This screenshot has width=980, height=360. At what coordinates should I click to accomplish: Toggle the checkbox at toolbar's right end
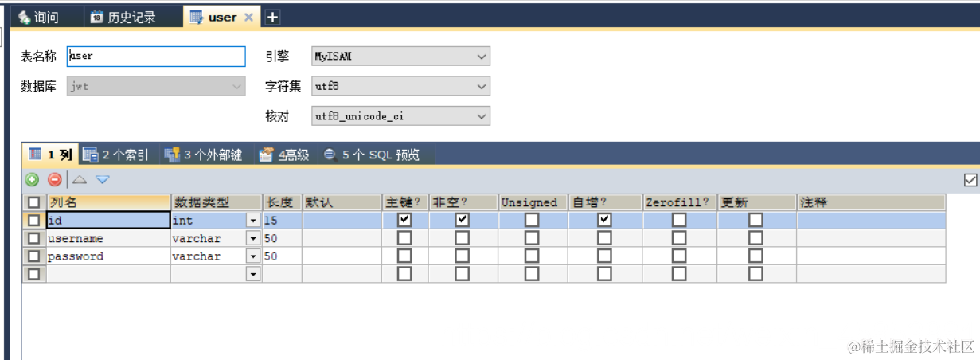click(x=970, y=180)
